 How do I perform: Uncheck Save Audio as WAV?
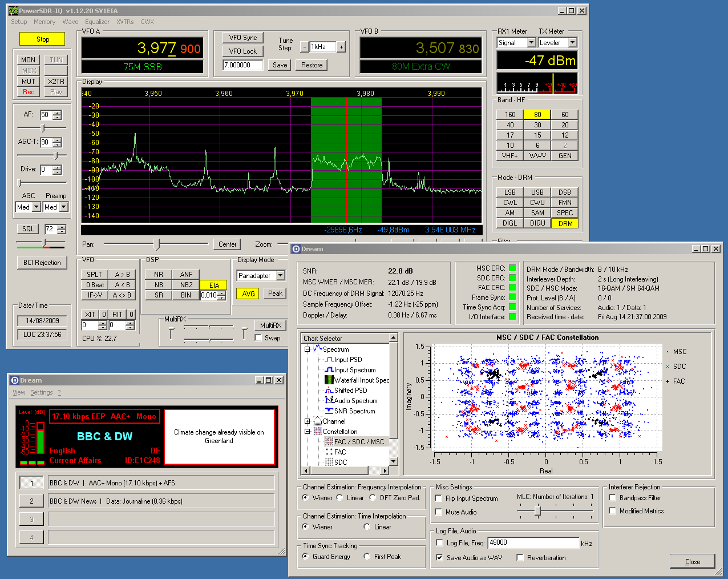(x=439, y=558)
